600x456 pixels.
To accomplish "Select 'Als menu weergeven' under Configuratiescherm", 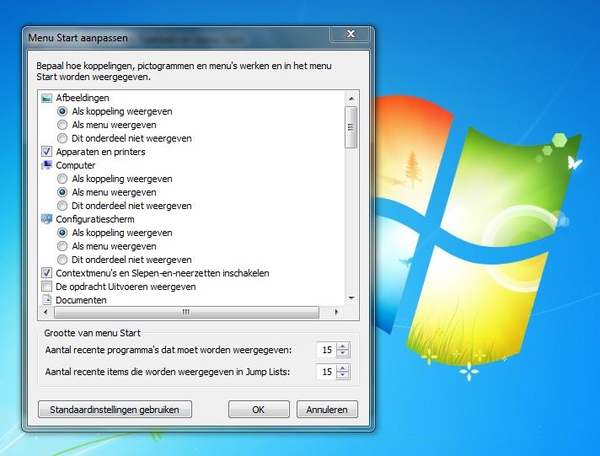I will (62, 246).
